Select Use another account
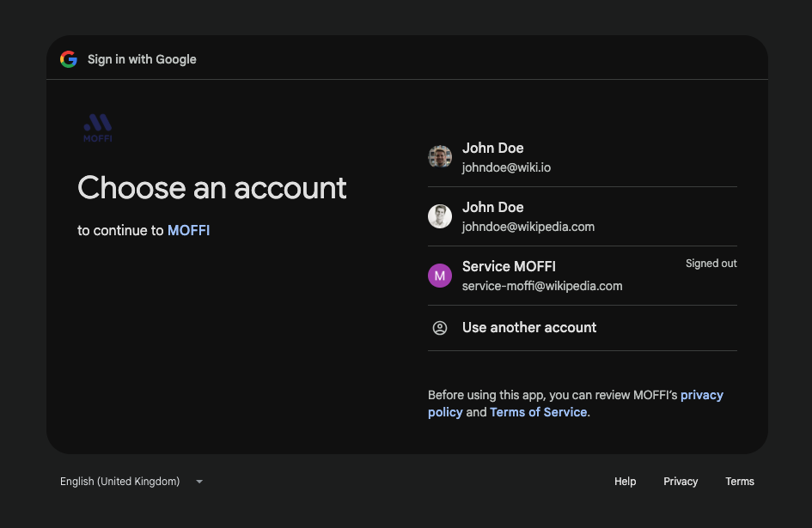 pos(582,328)
